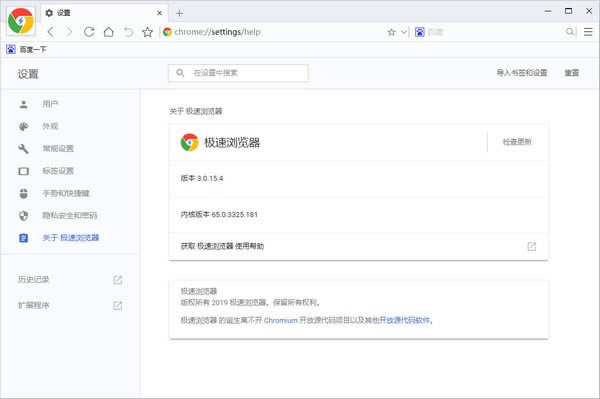Open 历史记录 link

tap(34, 279)
